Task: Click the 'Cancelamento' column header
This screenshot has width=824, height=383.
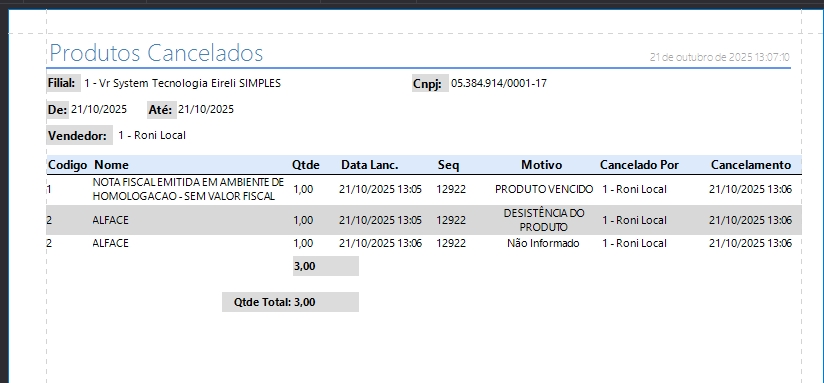Action: [x=751, y=165]
